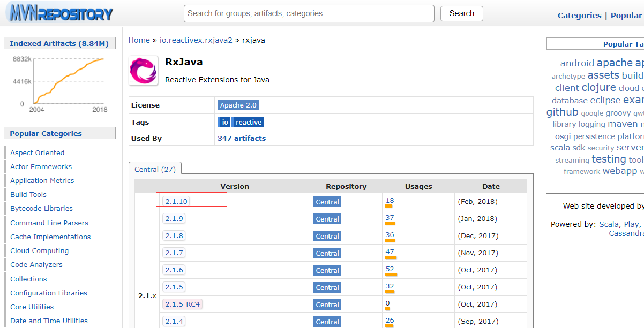
Task: Click the MVNRepository logo
Action: pos(60,13)
